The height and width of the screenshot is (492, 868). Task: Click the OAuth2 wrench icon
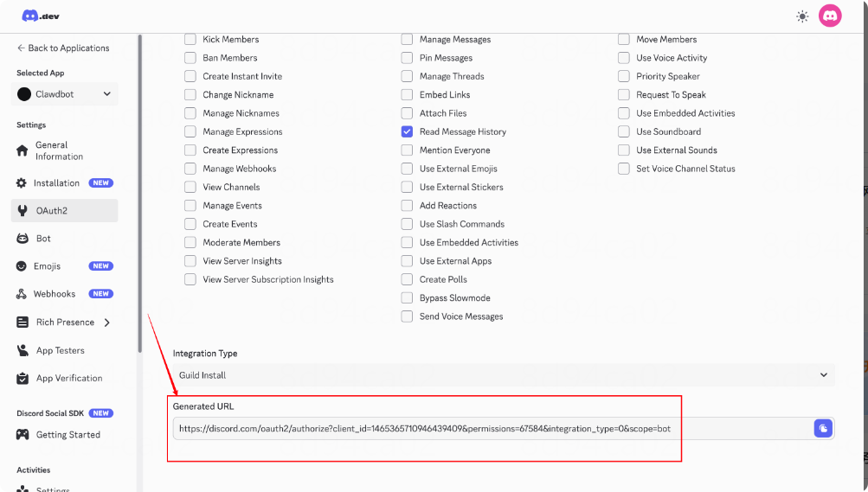tap(23, 211)
